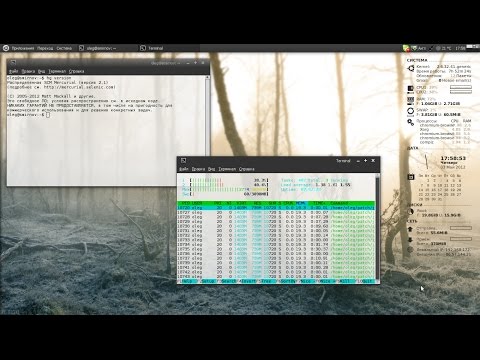Click the Ubuntu logo in the СИСТЕМА widget
The image size is (480, 360).
pyautogui.click(x=411, y=68)
